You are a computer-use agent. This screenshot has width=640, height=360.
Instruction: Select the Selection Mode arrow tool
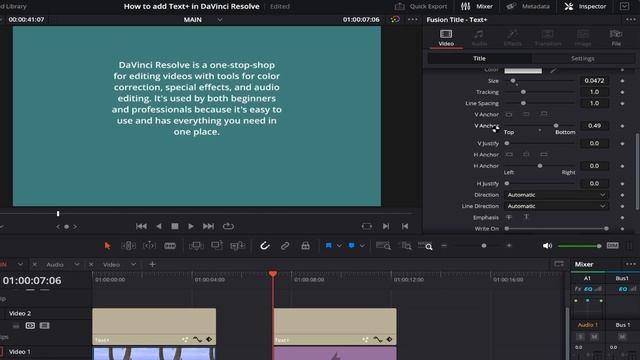(x=107, y=246)
